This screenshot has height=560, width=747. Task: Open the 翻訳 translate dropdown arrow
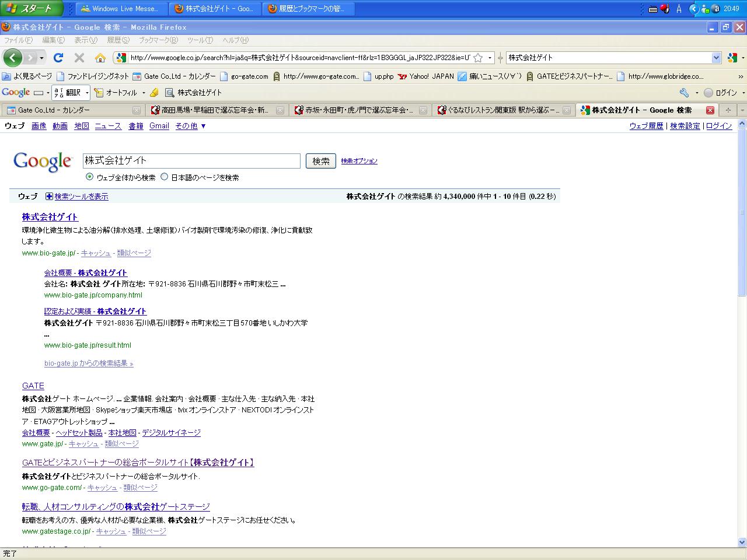[87, 93]
